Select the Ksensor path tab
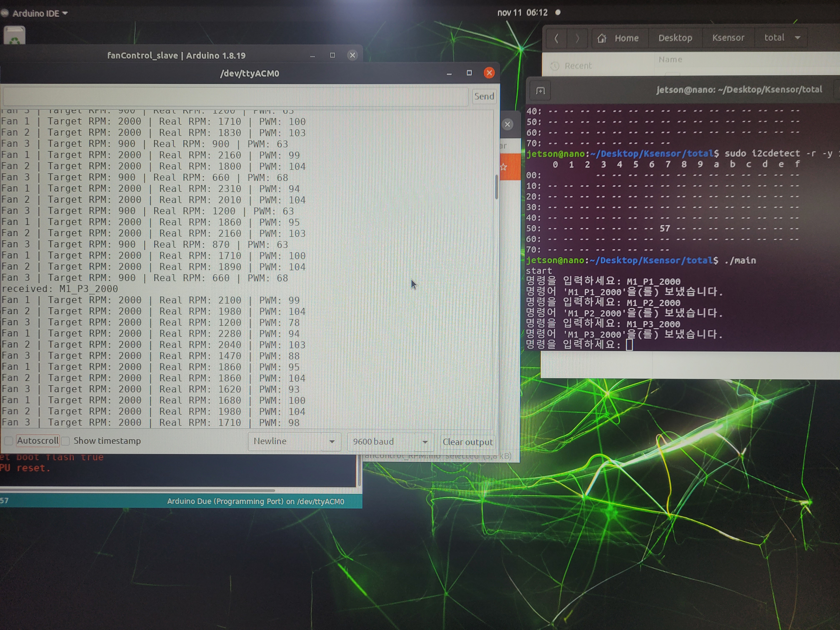The height and width of the screenshot is (630, 840). (x=727, y=37)
